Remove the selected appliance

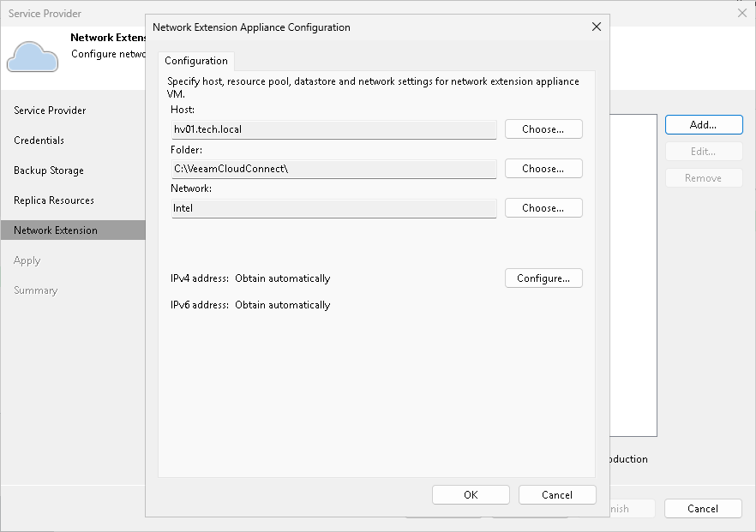tap(703, 177)
